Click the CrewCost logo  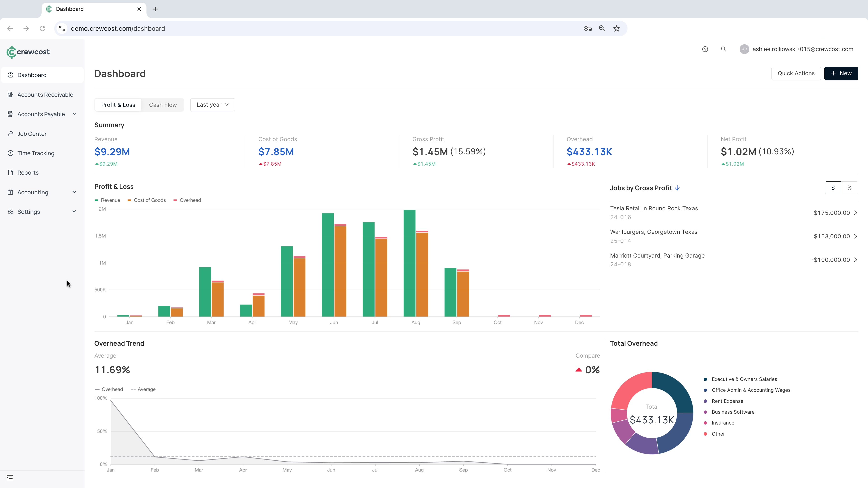pos(28,52)
